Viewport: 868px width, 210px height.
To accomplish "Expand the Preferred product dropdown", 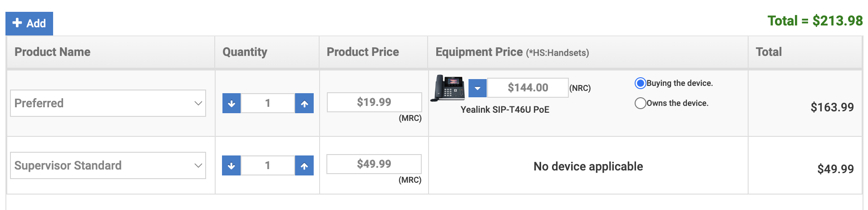I will coord(108,103).
